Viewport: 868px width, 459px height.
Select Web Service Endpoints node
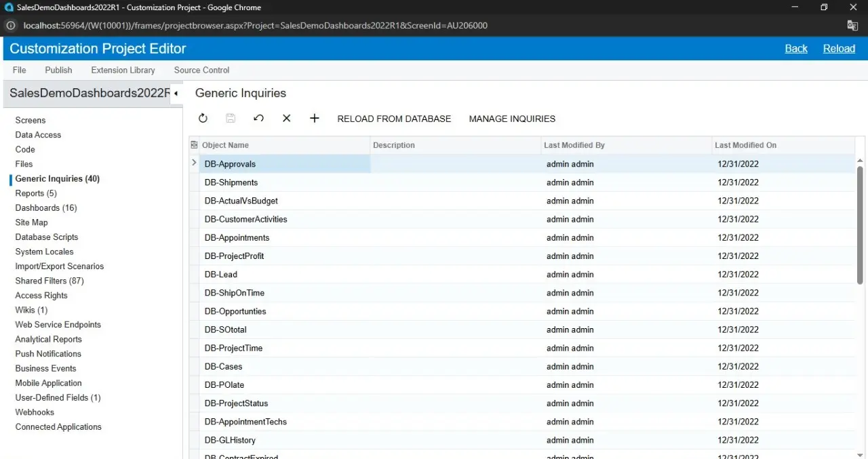click(x=58, y=325)
